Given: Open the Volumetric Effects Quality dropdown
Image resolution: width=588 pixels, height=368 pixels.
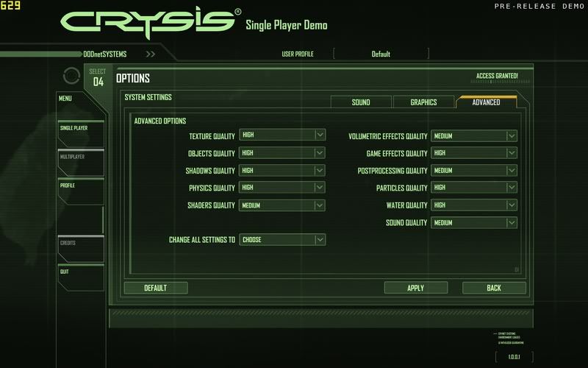Looking at the screenshot, I should pos(474,136).
